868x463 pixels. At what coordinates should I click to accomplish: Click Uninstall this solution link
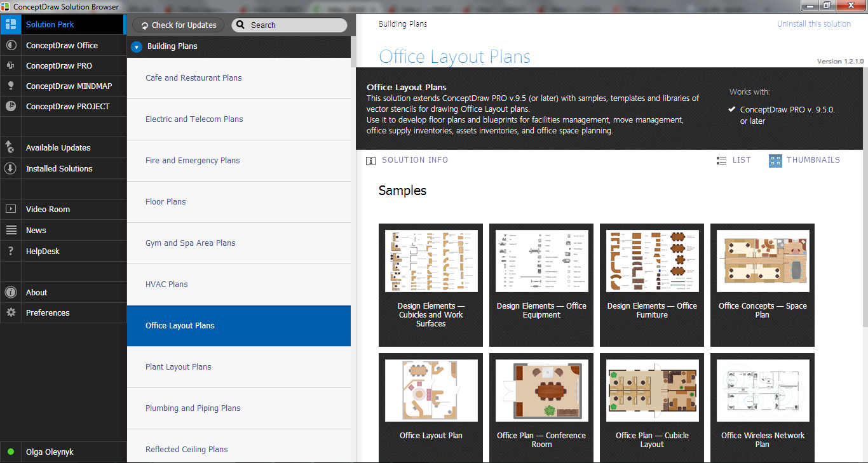click(x=813, y=24)
